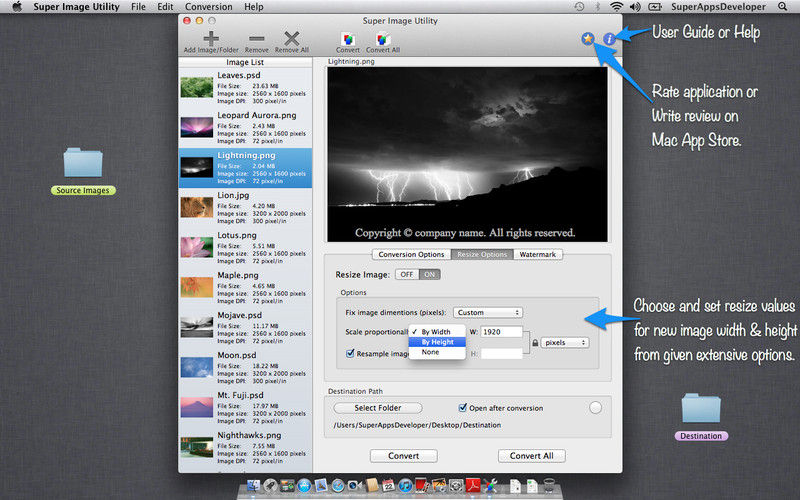Open System Preferences gear in the dock

[x=456, y=485]
